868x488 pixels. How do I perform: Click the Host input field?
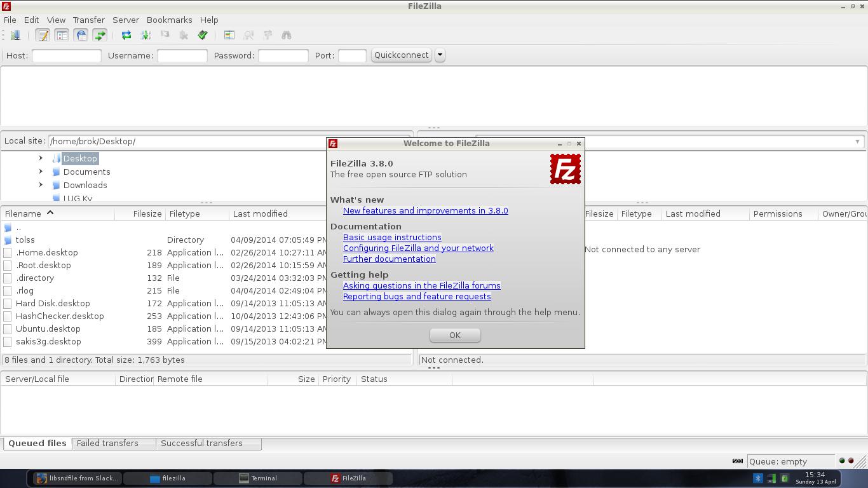[x=66, y=55]
